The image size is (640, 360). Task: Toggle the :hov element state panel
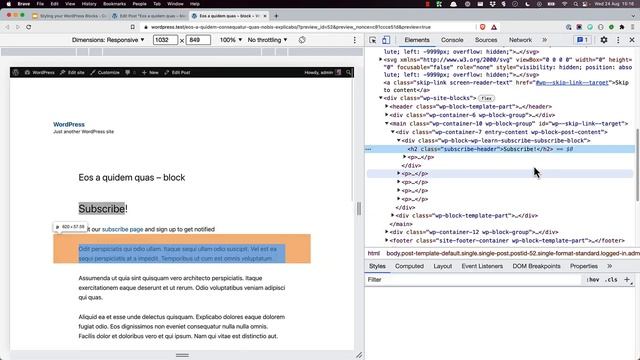(593, 280)
